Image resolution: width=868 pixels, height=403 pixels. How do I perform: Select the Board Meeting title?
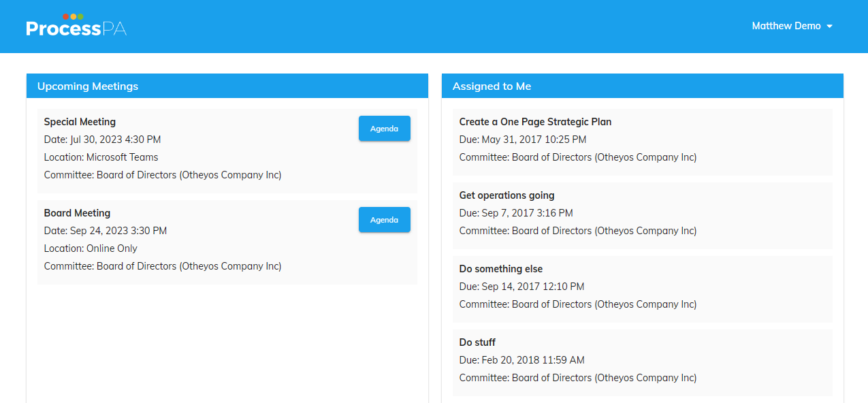pos(77,213)
